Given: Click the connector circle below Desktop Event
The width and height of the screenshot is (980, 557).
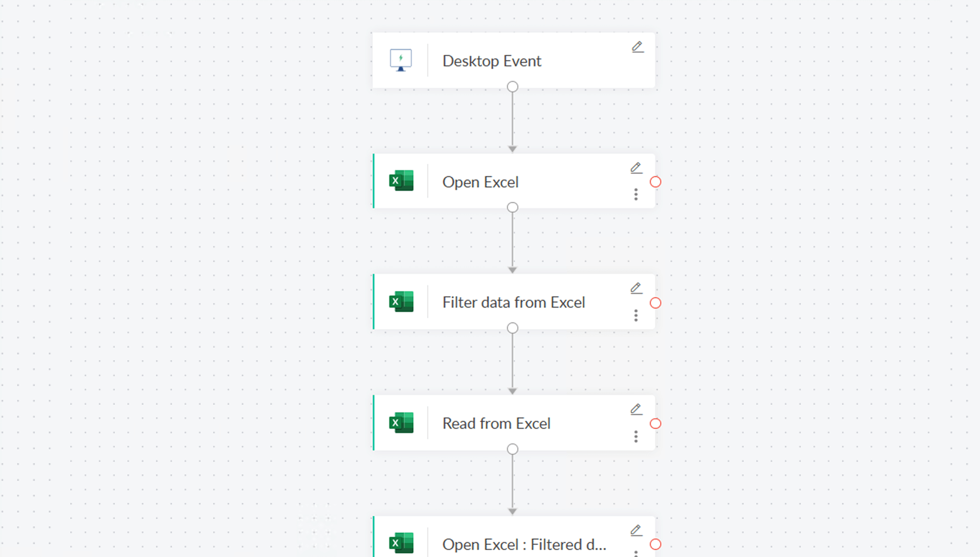Looking at the screenshot, I should 512,86.
